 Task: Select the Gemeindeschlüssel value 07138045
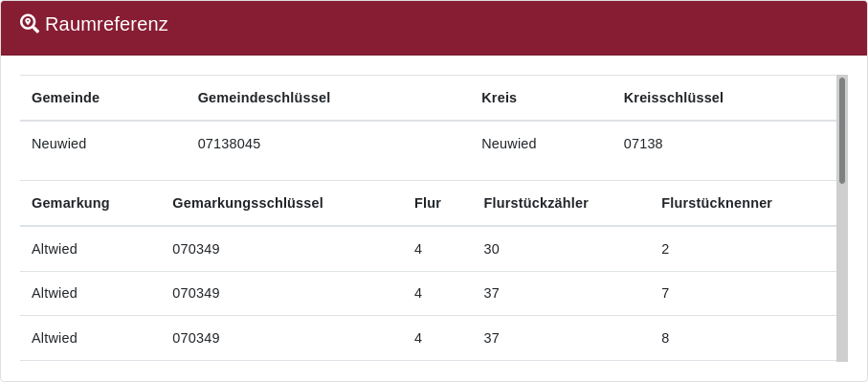[x=229, y=144]
